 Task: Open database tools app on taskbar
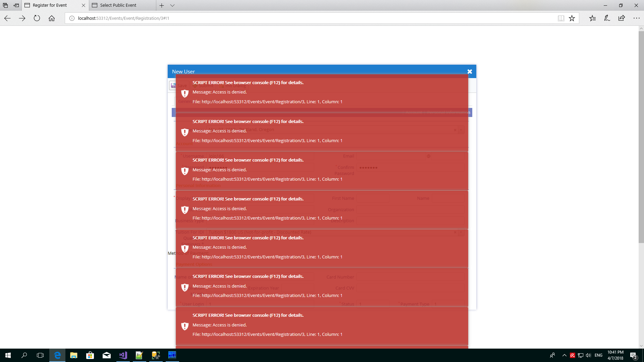156,355
